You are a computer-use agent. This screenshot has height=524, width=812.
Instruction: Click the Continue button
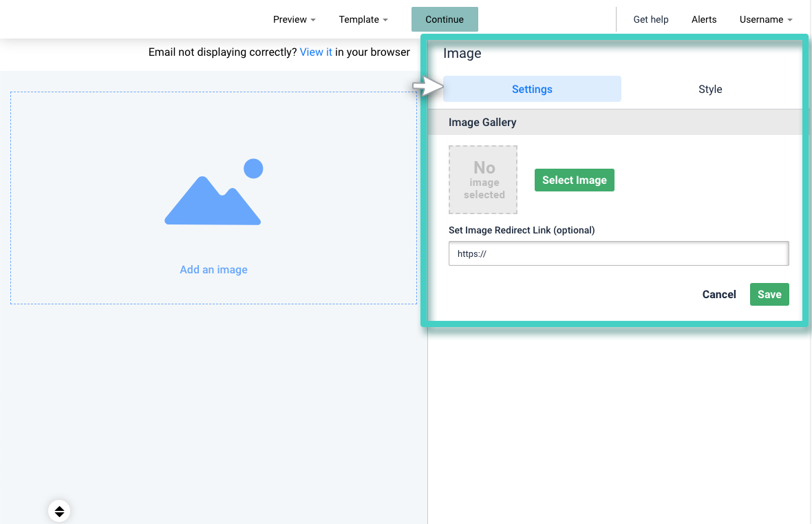445,20
